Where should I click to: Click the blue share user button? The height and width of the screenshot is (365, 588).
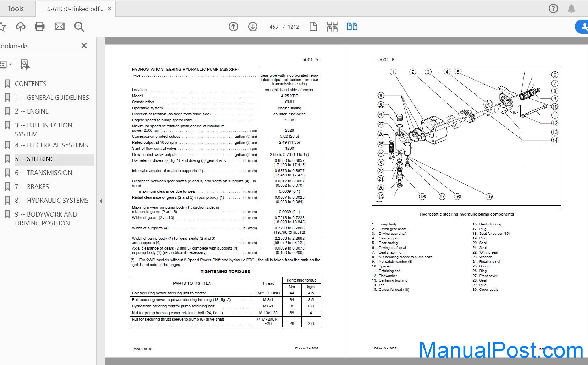click(x=582, y=27)
